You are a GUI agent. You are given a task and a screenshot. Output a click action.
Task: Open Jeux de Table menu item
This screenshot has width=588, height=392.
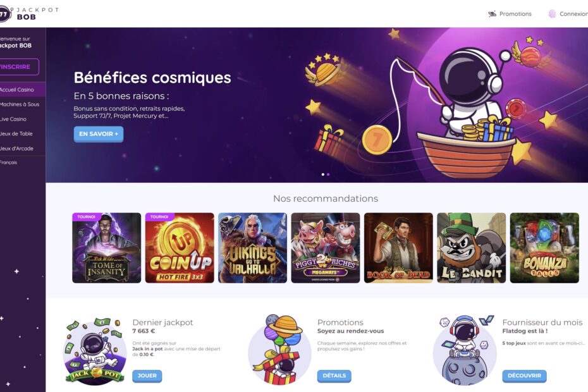(16, 133)
